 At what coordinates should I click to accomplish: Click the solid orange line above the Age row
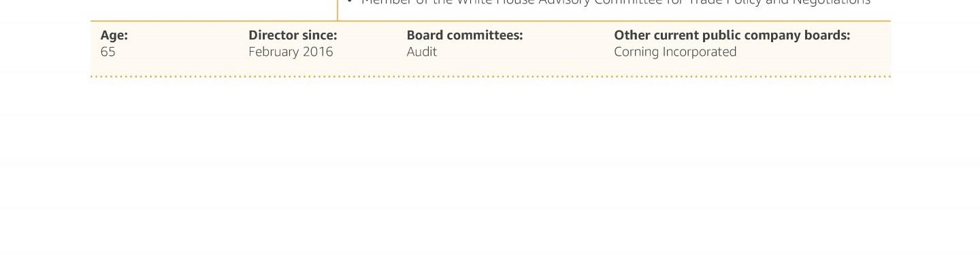pyautogui.click(x=490, y=21)
